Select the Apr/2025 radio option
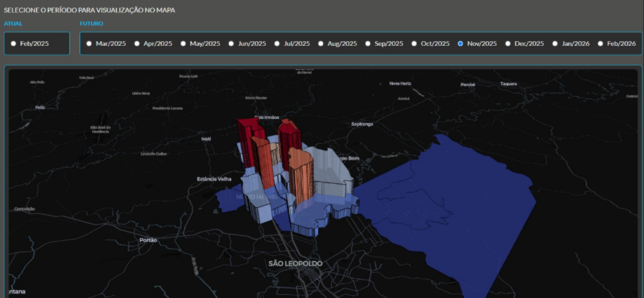The width and height of the screenshot is (644, 298). [x=137, y=44]
